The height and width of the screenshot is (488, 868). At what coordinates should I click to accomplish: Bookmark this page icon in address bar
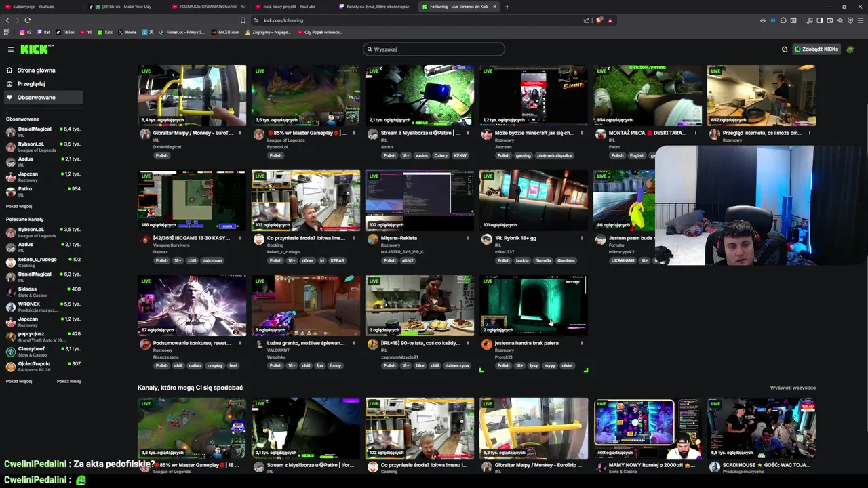[243, 20]
